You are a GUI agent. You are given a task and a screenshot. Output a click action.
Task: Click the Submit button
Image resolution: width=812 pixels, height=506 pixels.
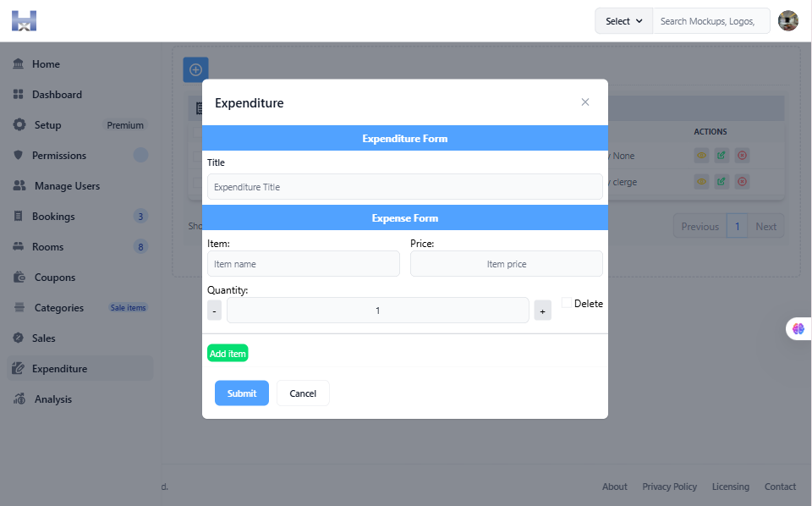[241, 393]
